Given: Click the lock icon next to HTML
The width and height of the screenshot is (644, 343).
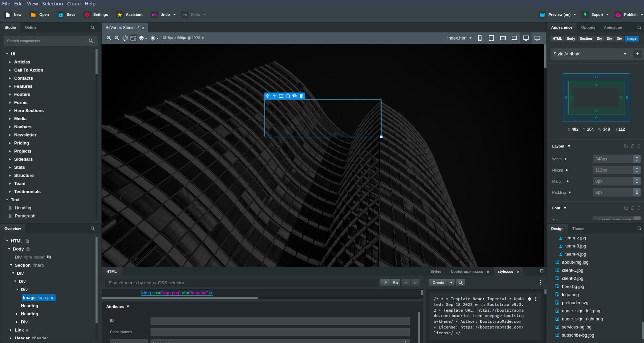Looking at the screenshot, I should (27, 241).
